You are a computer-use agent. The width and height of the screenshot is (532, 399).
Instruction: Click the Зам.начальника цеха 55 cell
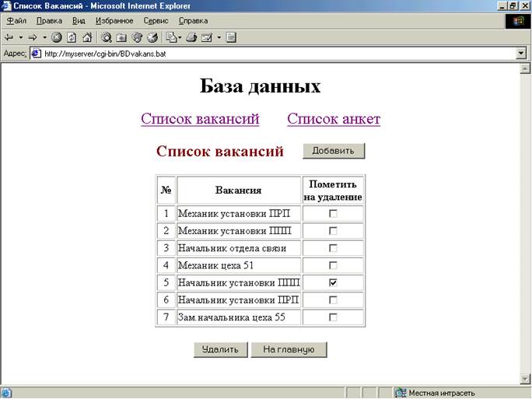(239, 317)
